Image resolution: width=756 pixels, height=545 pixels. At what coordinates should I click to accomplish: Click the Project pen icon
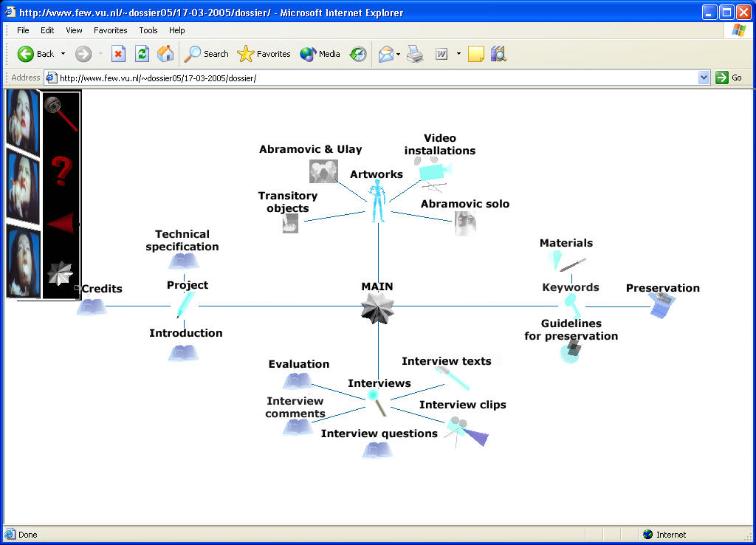[x=185, y=305]
